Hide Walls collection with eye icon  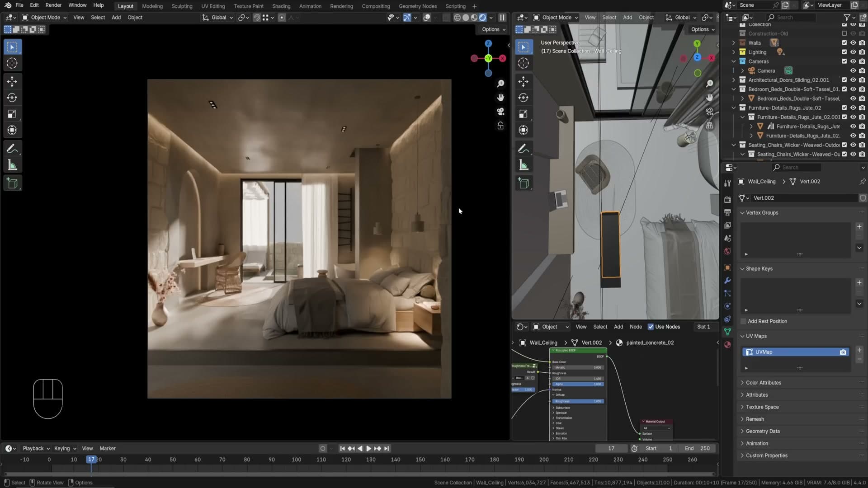pos(853,43)
